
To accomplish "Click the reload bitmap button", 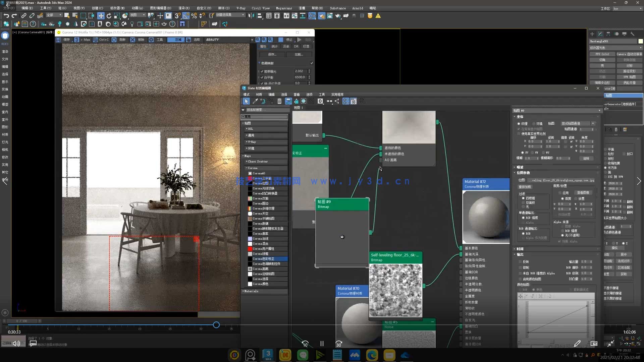I will [525, 187].
